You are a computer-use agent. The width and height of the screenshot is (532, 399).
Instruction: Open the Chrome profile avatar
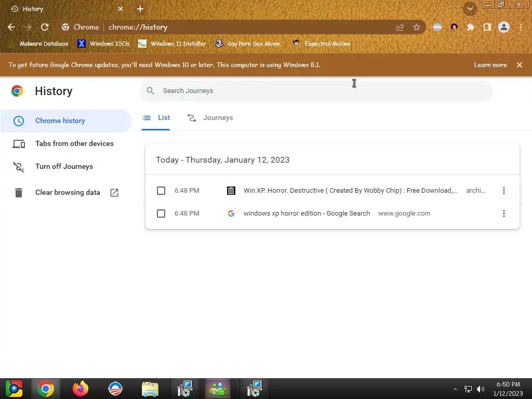click(504, 27)
